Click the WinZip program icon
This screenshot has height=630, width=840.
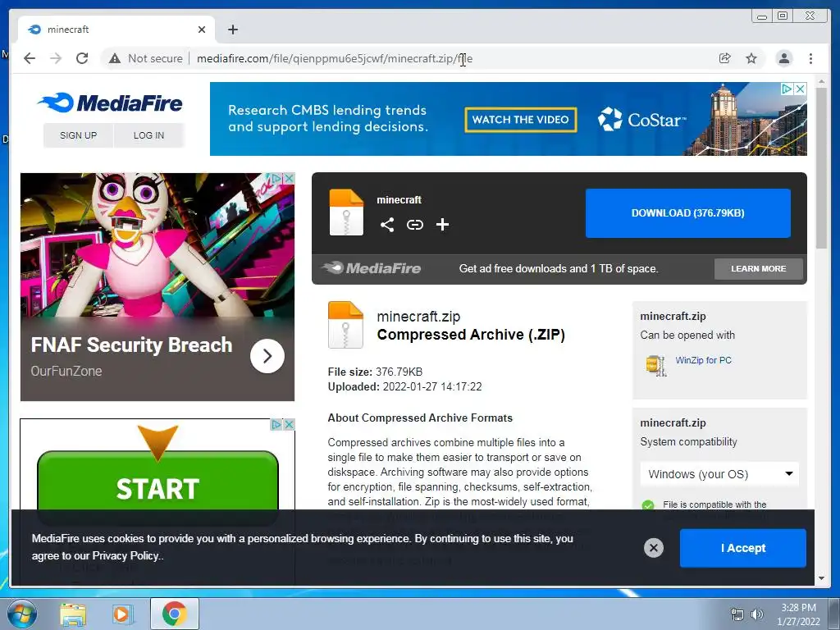656,365
